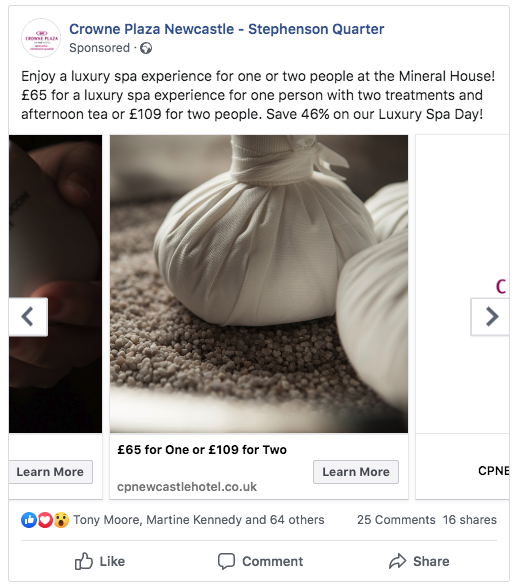Viewport: 515px width, 587px height.
Task: Open the 25 Comments list
Action: pos(396,520)
